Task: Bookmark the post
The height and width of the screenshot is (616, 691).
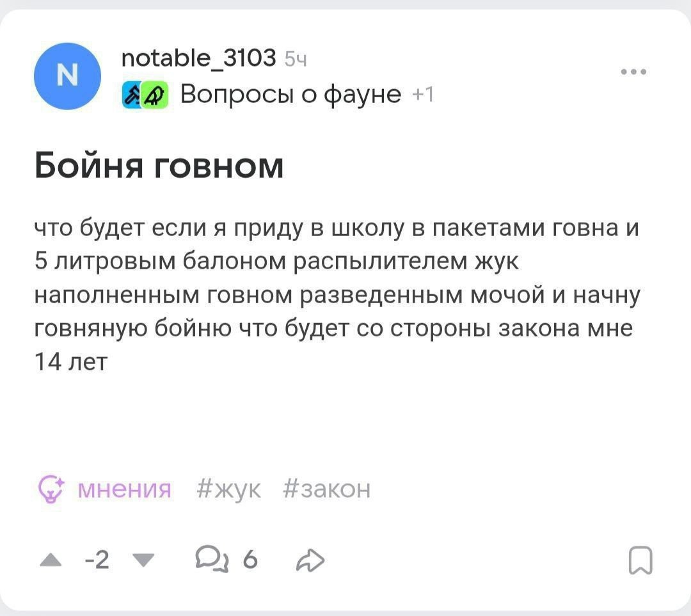Action: tap(640, 561)
